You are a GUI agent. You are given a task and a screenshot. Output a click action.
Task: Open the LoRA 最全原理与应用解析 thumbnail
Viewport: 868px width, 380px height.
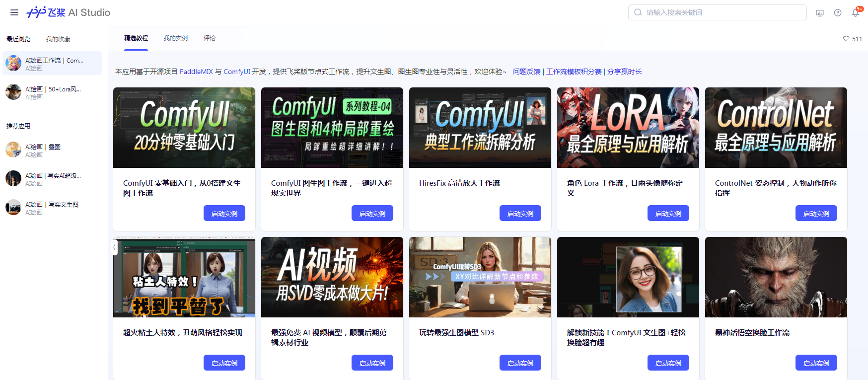tap(628, 128)
